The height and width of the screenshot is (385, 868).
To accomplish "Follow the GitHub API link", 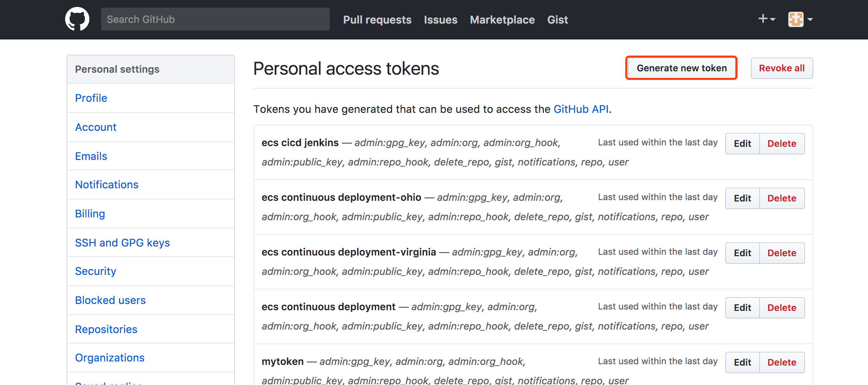I will pyautogui.click(x=581, y=109).
